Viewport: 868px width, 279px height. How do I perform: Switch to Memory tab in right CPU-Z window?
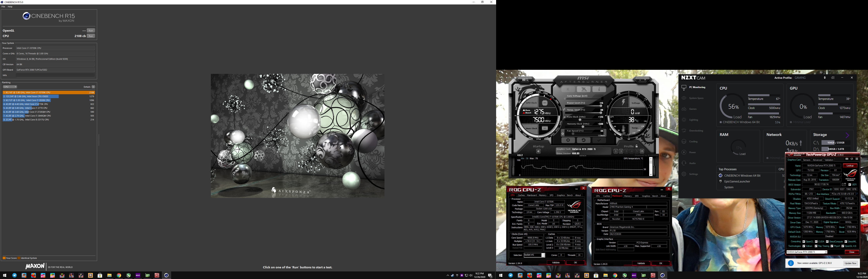tap(628, 196)
